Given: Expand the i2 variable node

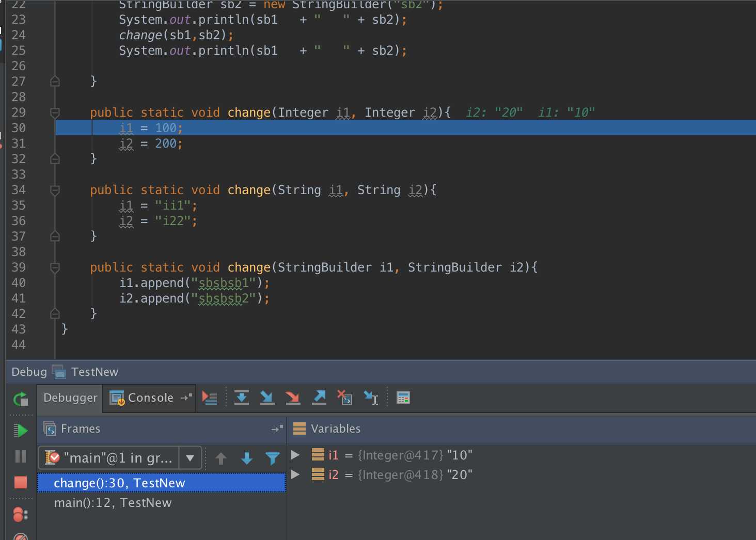Looking at the screenshot, I should tap(295, 474).
